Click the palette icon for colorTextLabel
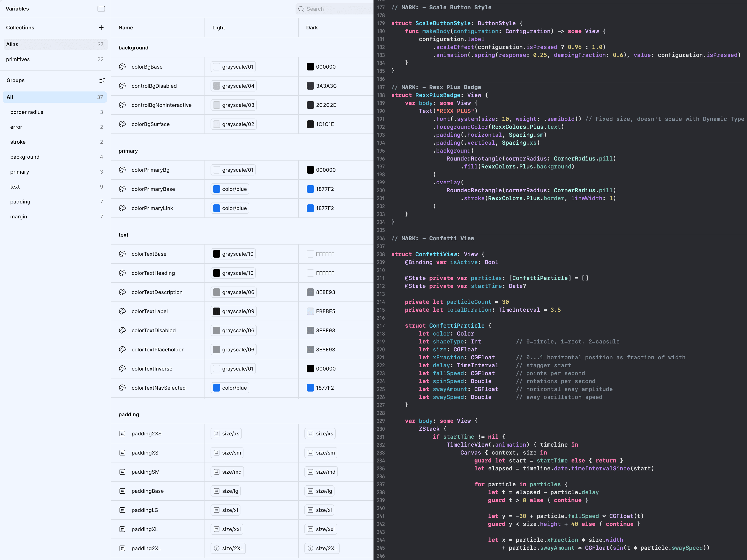 click(x=122, y=311)
